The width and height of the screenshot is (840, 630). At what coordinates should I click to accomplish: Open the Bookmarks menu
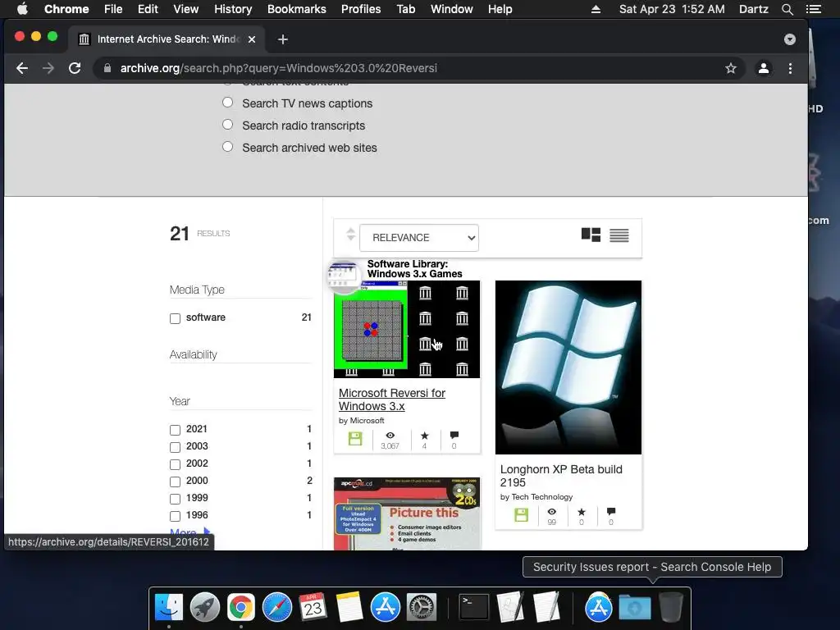[x=297, y=9]
